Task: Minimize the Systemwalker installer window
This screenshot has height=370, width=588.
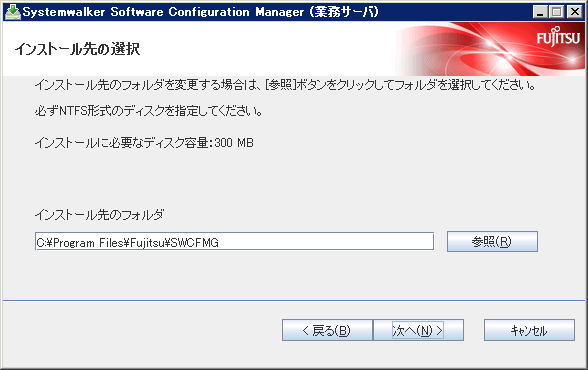Action: (540, 12)
